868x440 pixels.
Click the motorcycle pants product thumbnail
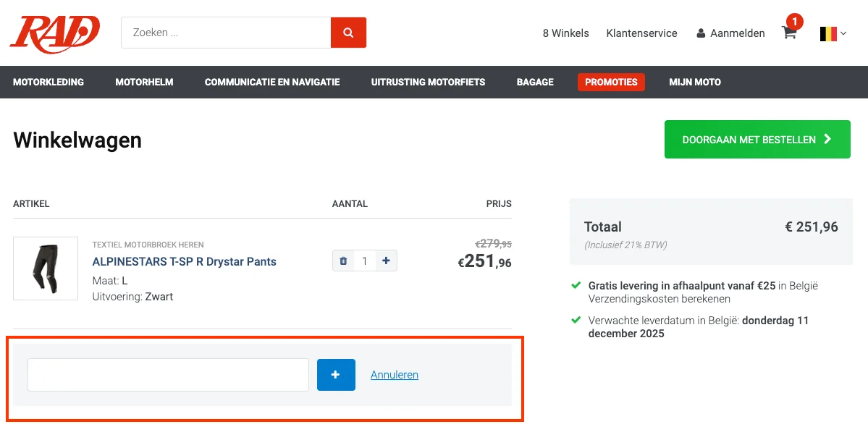pos(46,268)
